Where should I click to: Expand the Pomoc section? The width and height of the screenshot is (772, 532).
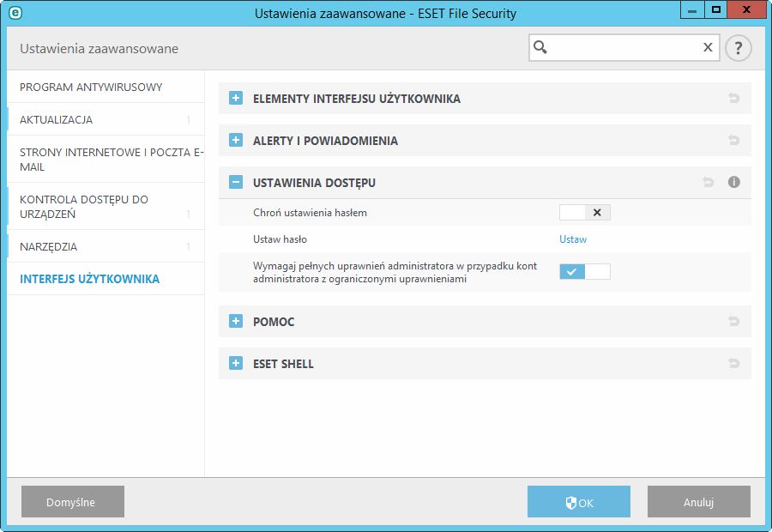pyautogui.click(x=236, y=321)
